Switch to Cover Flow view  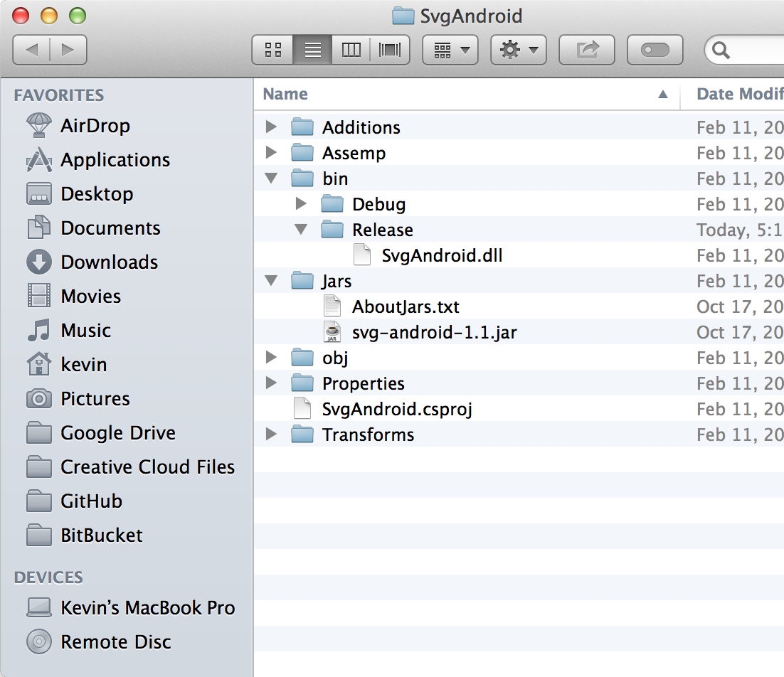(390, 50)
